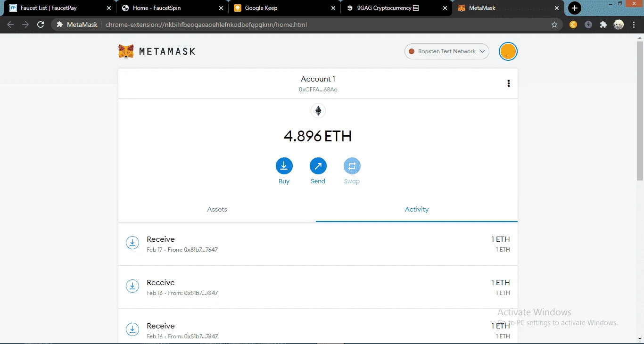Close the MetaMask browser tab
This screenshot has height=344, width=644.
[557, 8]
